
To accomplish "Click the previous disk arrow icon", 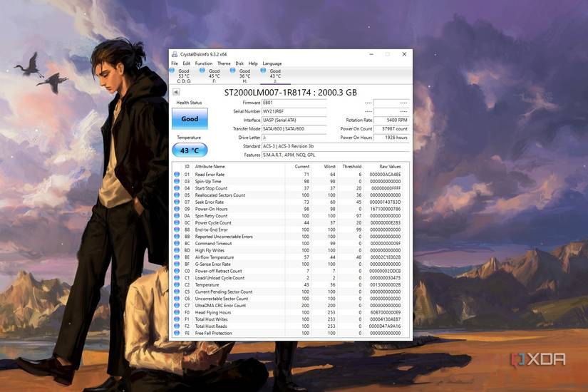I will coord(176,92).
